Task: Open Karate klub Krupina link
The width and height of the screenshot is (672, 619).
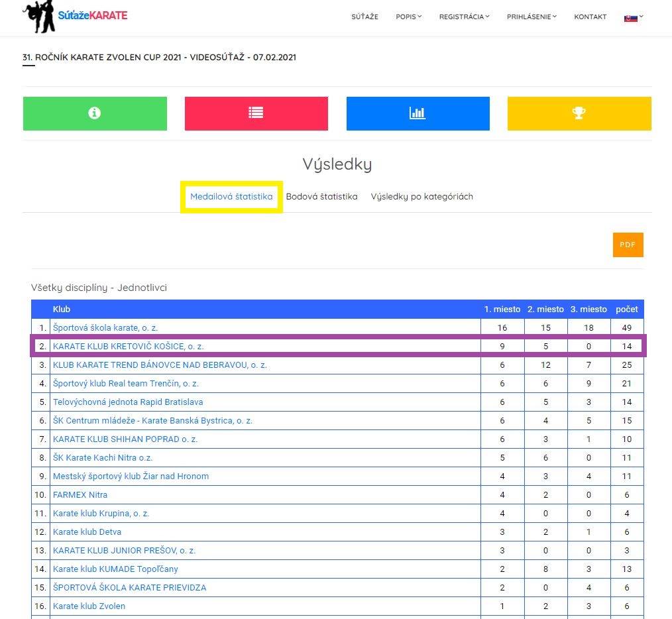Action: point(101,513)
